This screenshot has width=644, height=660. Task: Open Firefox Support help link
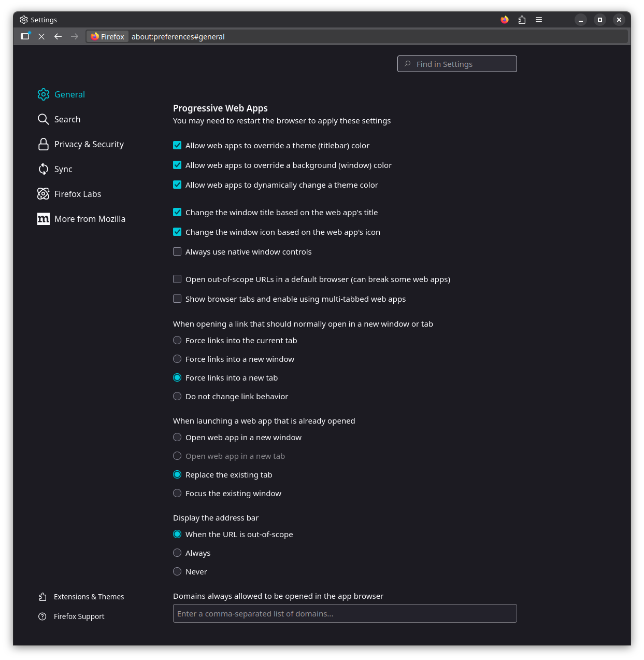[79, 616]
